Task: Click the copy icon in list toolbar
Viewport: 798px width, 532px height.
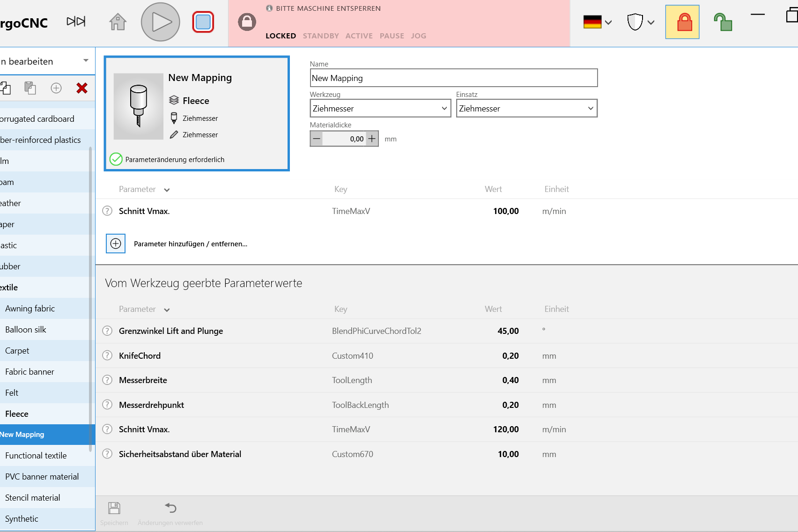Action: 6,88
